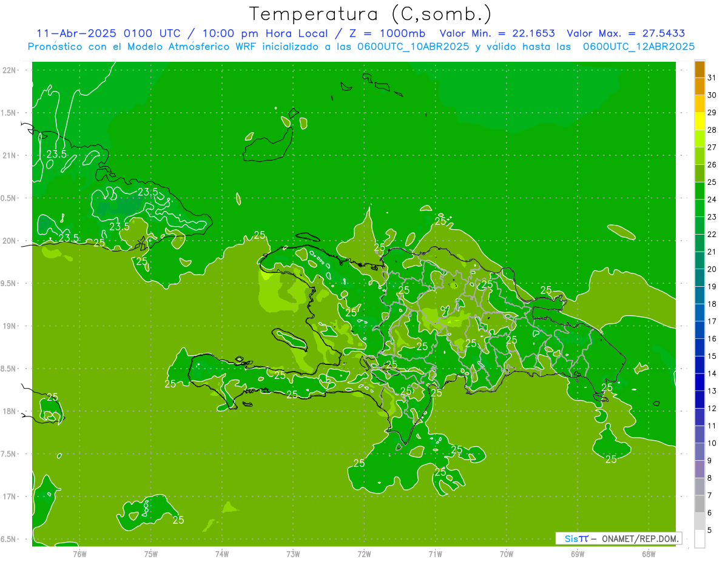Click the 'Z = 1000mb' level text

click(x=386, y=33)
